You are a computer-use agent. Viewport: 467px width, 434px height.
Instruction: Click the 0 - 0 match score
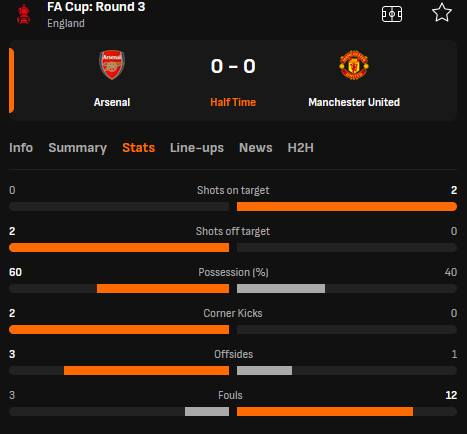[233, 66]
